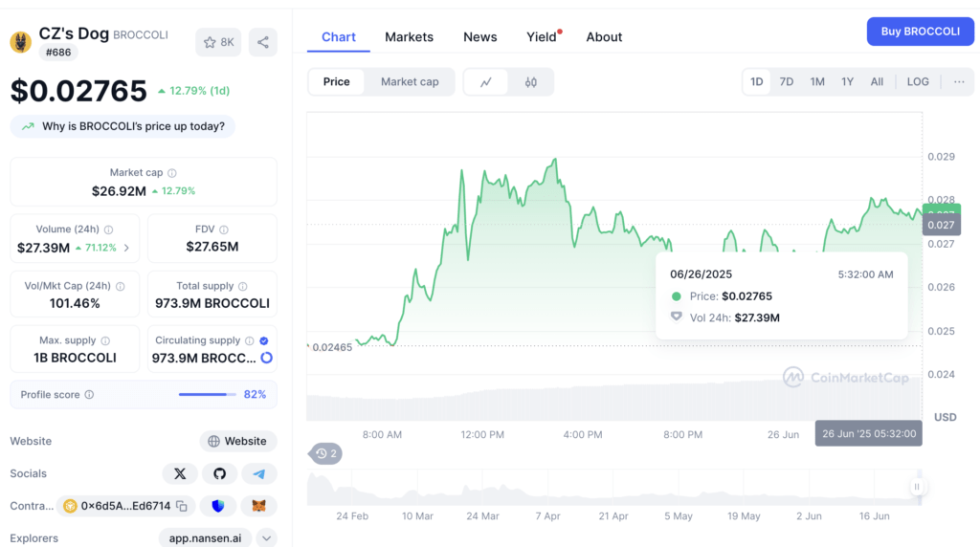Open Volume (24h) info icon

click(x=109, y=230)
